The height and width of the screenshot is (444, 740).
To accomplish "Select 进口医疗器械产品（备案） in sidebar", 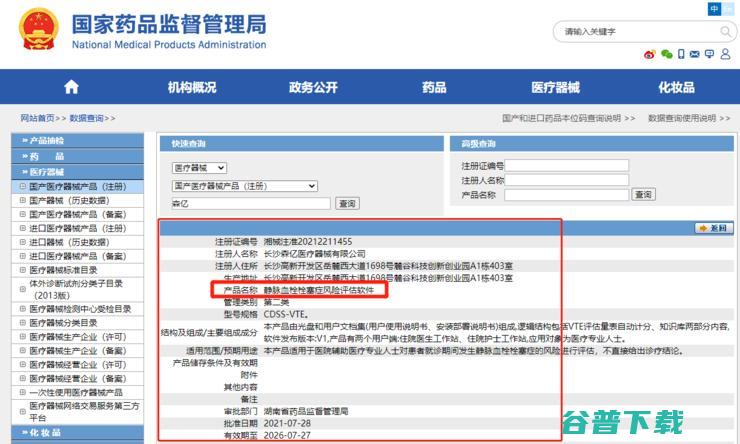I will [78, 256].
